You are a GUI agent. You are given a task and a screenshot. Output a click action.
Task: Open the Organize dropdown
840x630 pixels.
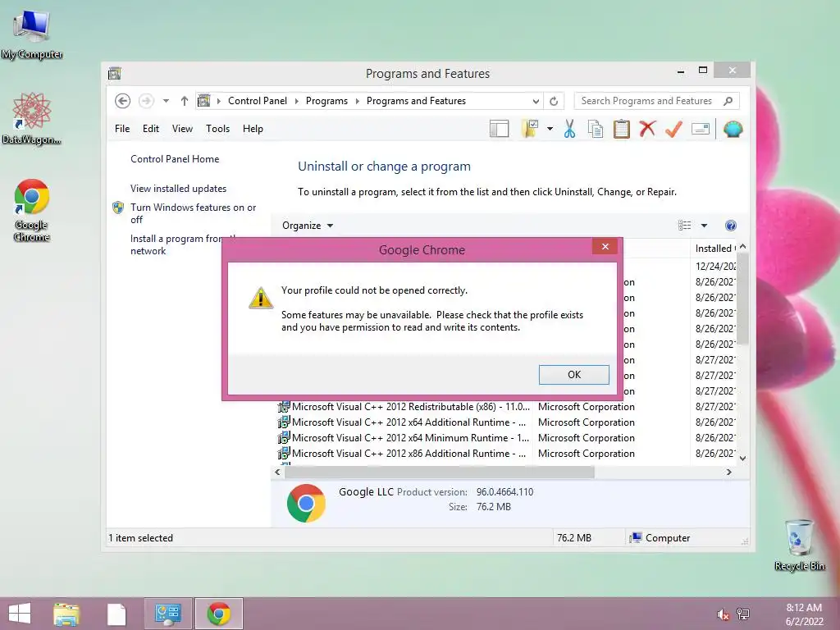click(x=308, y=226)
